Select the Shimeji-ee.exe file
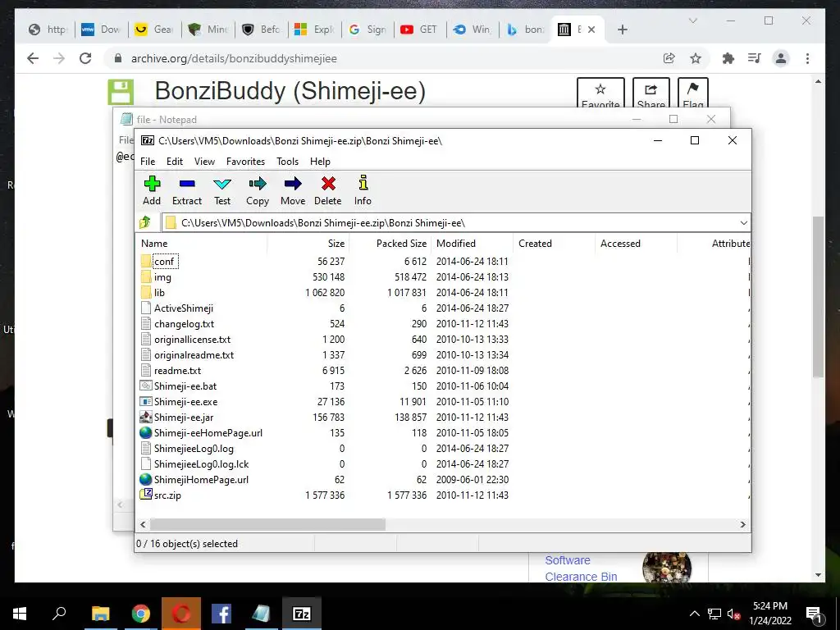The image size is (840, 630). coord(178,401)
